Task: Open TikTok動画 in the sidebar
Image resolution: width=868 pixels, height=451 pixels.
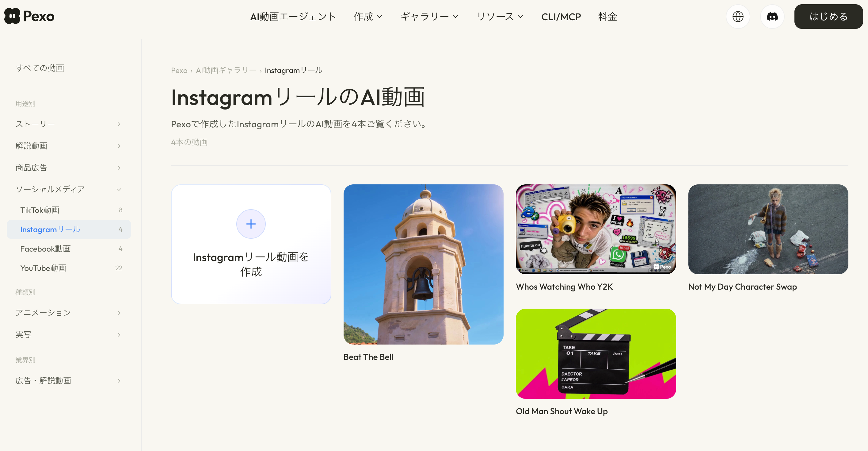Action: (68, 210)
